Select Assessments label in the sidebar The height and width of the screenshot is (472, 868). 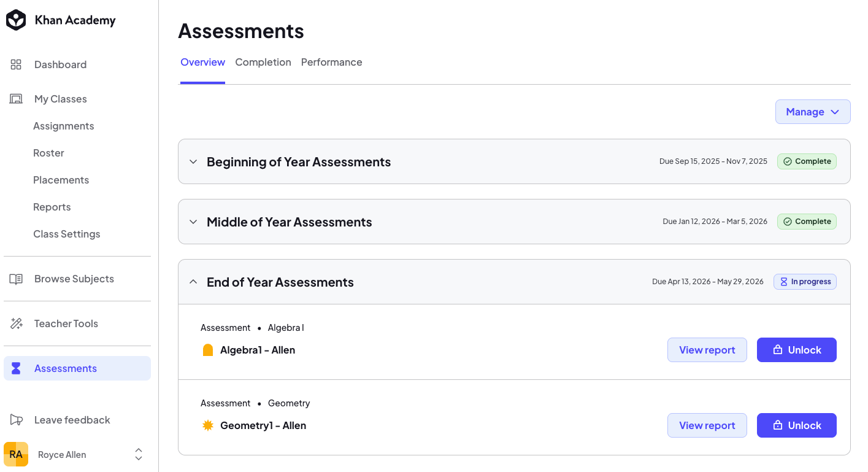click(66, 368)
